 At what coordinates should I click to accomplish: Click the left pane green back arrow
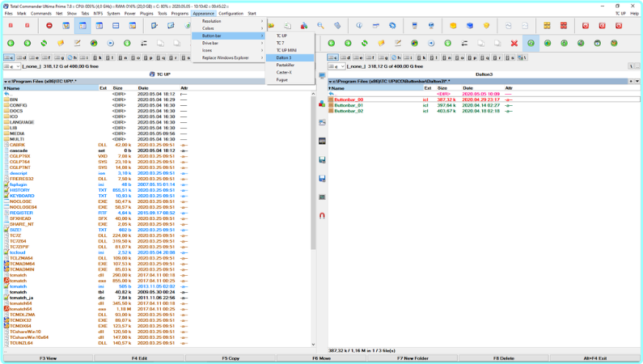click(11, 43)
